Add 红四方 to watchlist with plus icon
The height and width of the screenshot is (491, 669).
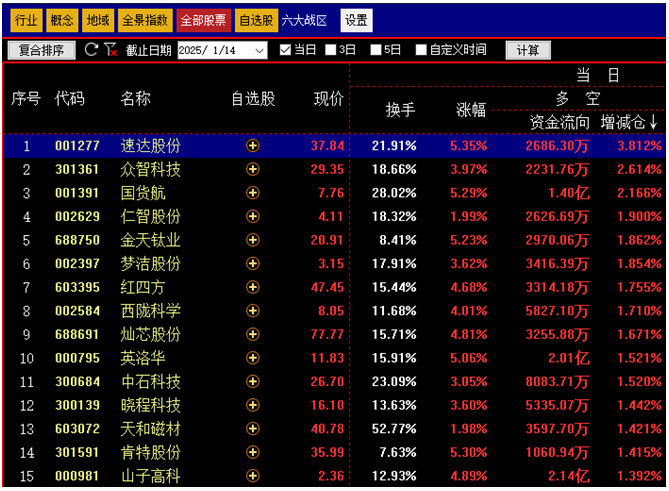click(x=253, y=287)
